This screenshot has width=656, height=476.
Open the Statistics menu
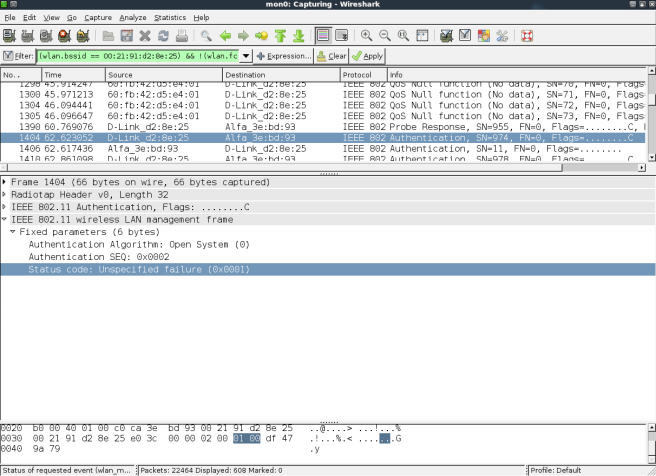click(170, 18)
